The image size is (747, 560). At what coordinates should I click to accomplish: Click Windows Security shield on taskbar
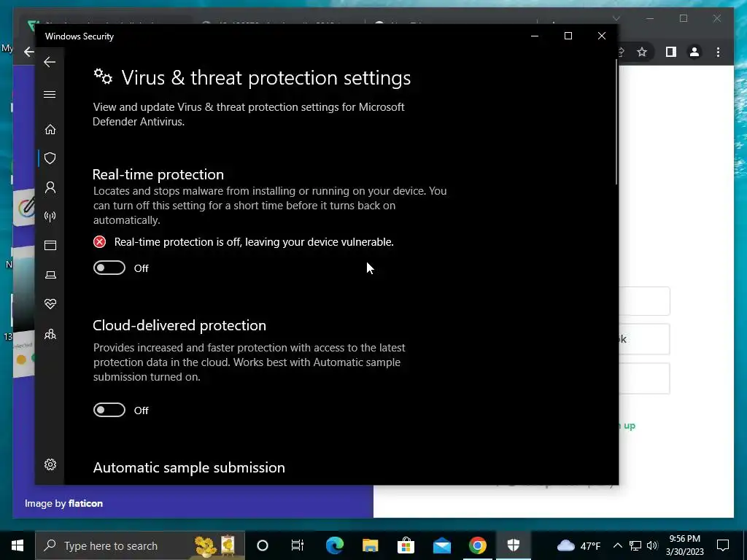coord(513,545)
